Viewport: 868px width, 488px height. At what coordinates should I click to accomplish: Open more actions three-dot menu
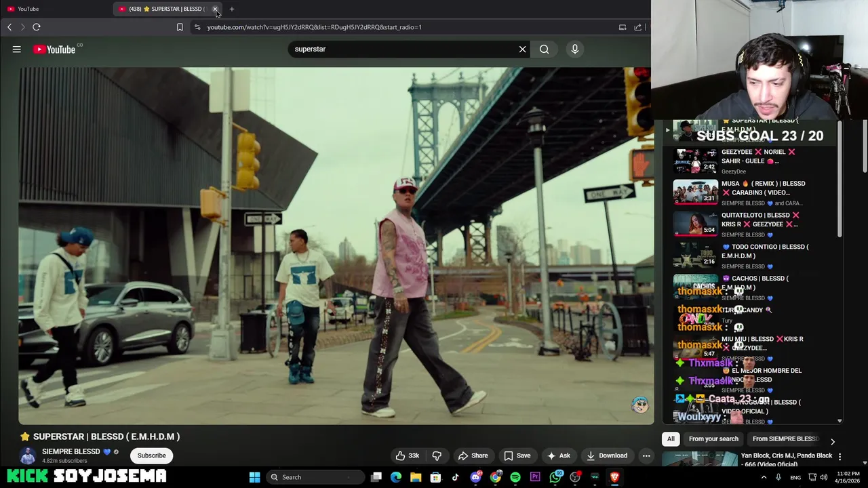point(646,455)
